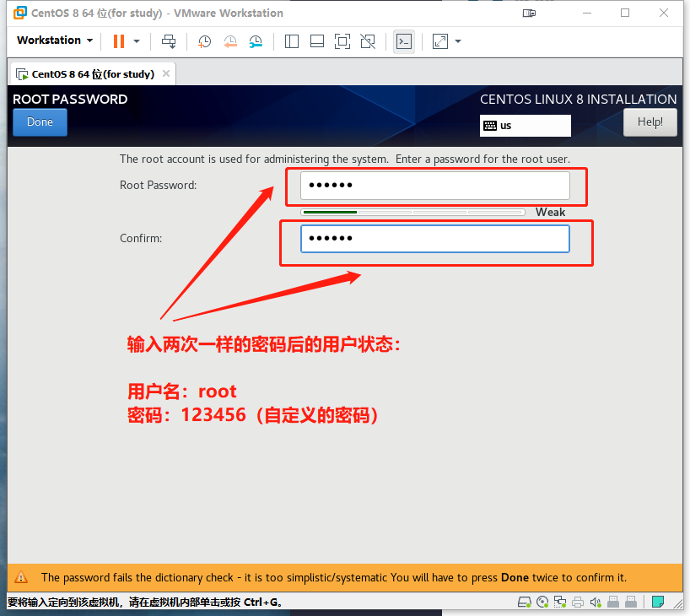Click the Ctrl+G input redirect hint text
The image size is (690, 616).
(x=145, y=602)
